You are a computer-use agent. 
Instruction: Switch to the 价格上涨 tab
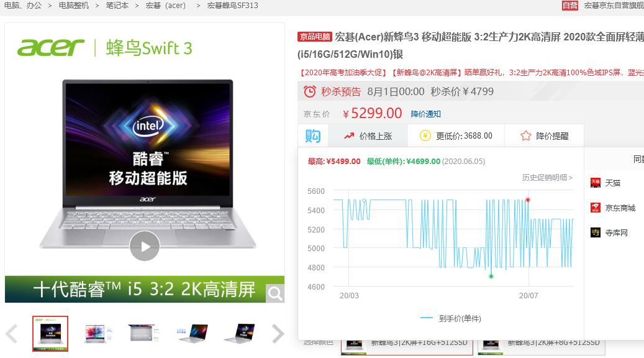click(x=368, y=136)
